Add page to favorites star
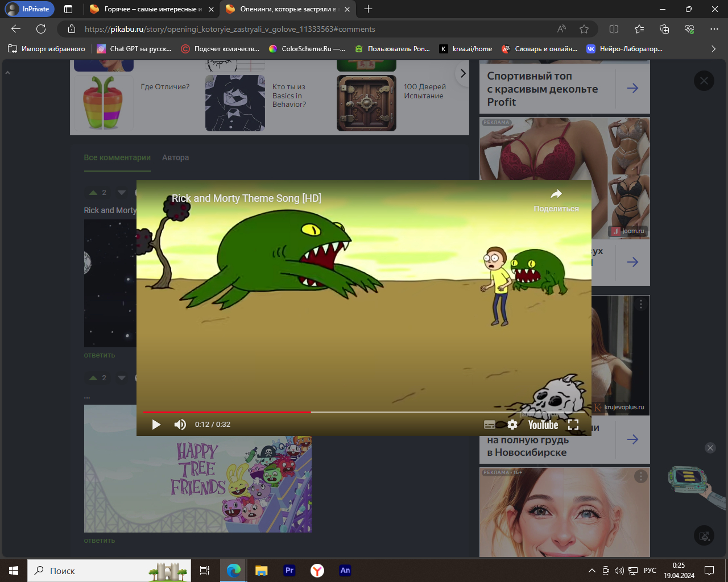The height and width of the screenshot is (582, 728). 584,29
